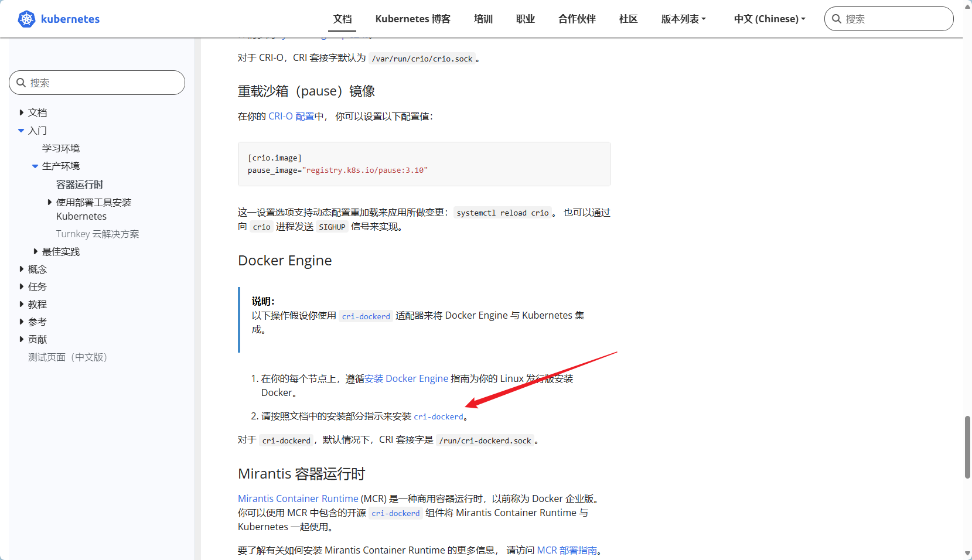Open the 合作伙伴 nav item

pos(577,19)
